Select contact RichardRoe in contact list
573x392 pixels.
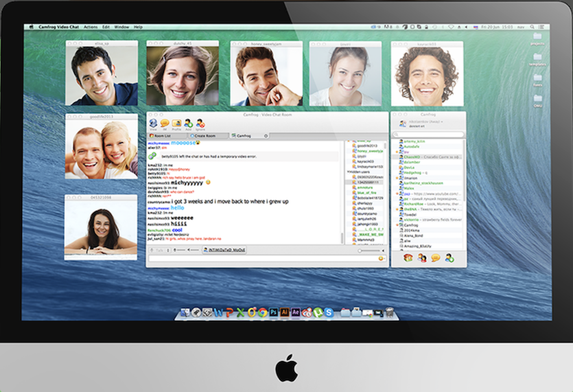pyautogui.click(x=427, y=204)
